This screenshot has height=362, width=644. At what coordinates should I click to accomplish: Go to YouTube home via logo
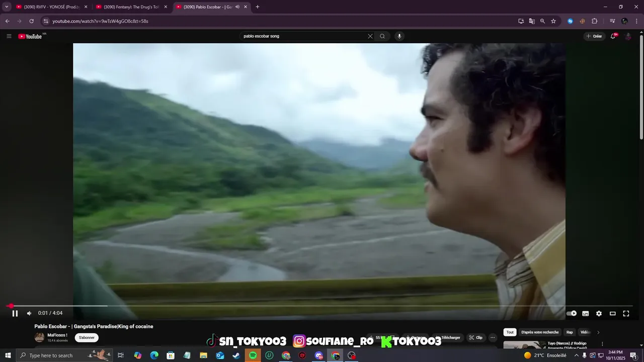point(30,36)
